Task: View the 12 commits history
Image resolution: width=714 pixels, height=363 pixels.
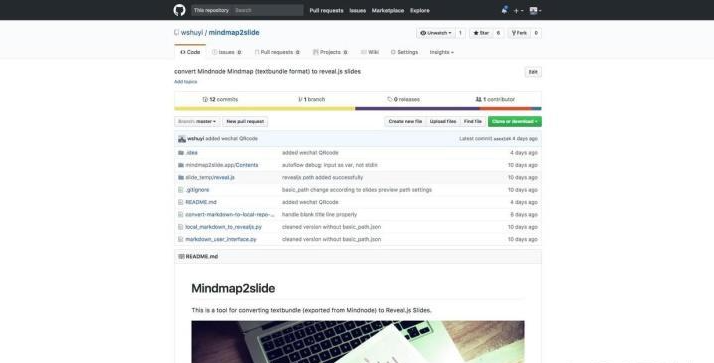Action: 220,99
